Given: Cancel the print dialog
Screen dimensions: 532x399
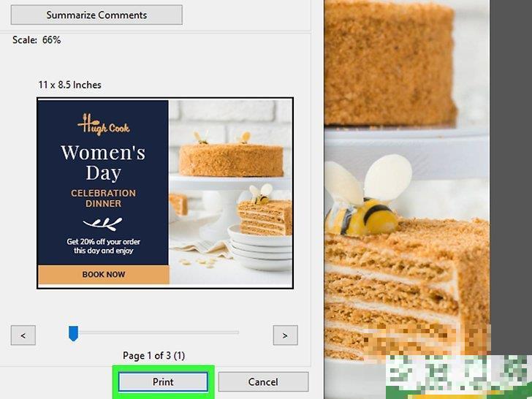Looking at the screenshot, I should [263, 381].
